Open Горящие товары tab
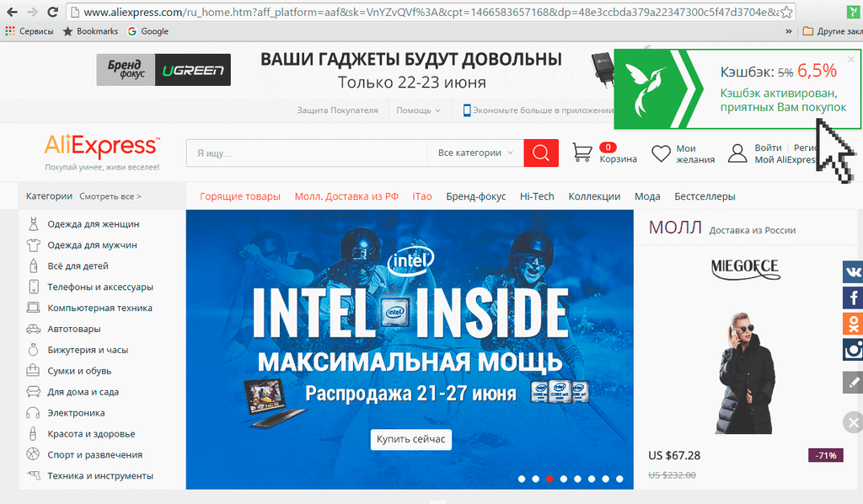 click(x=240, y=196)
